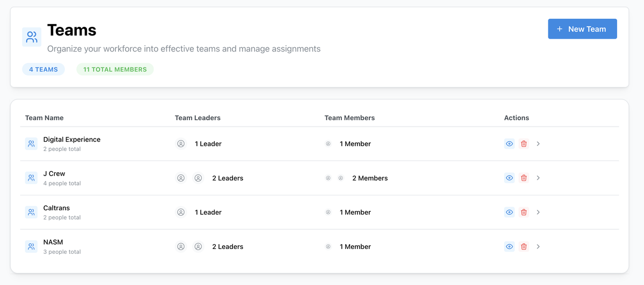Click the Team Name column header
The height and width of the screenshot is (285, 644).
tap(45, 118)
